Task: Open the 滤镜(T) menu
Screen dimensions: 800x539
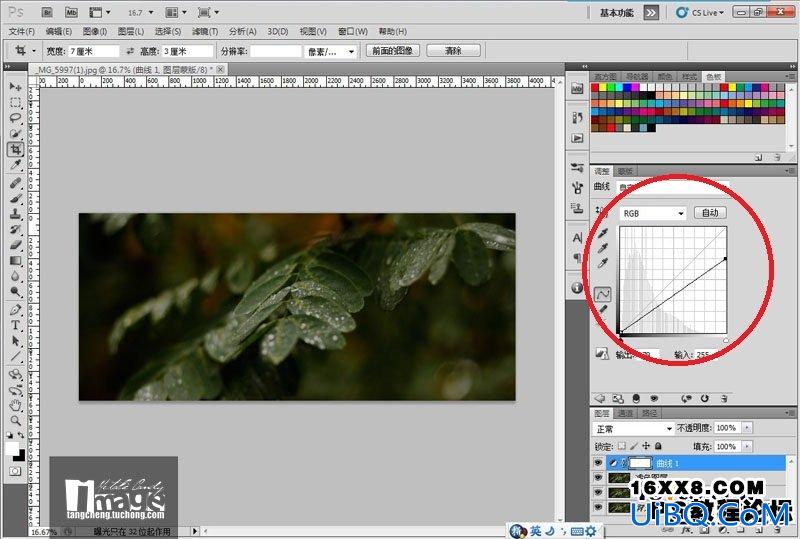Action: (x=205, y=32)
